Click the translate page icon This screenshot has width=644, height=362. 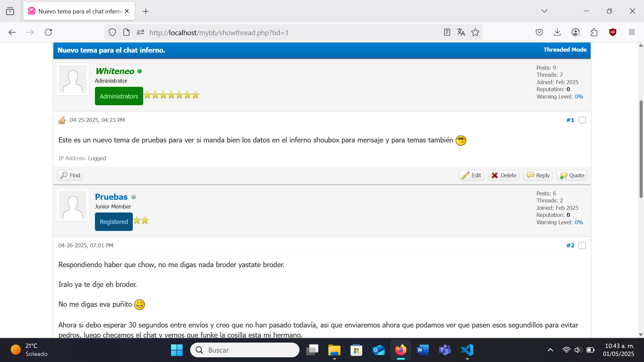[x=461, y=32]
